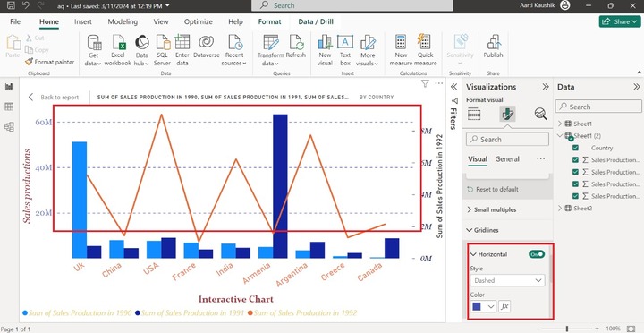644x333 pixels.
Task: Uncheck the Country field checkbox
Action: coord(575,148)
